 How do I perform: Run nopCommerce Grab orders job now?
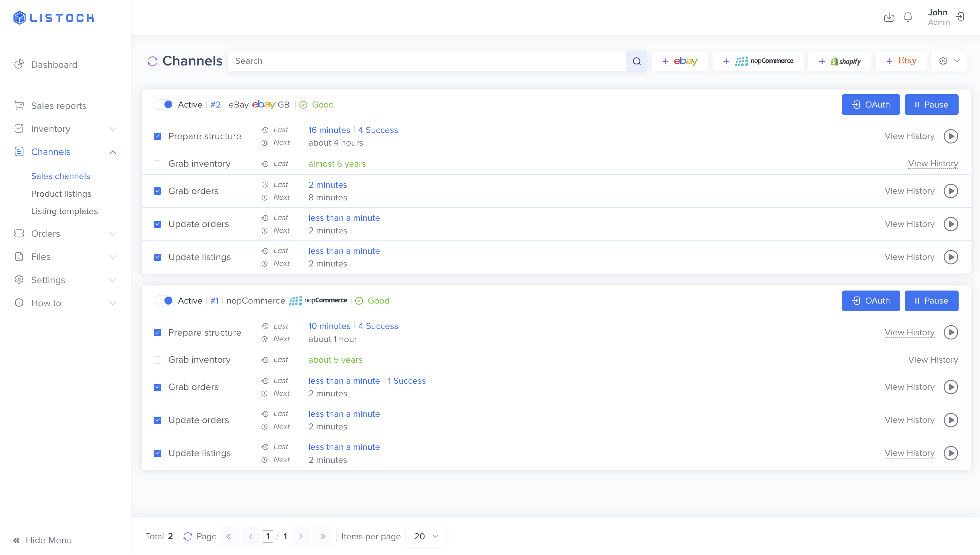coord(951,387)
